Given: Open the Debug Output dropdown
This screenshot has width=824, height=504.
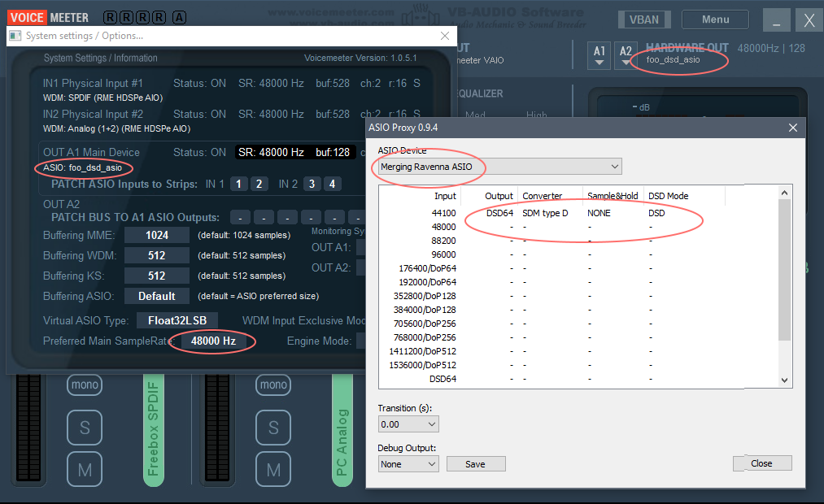Looking at the screenshot, I should click(x=408, y=464).
